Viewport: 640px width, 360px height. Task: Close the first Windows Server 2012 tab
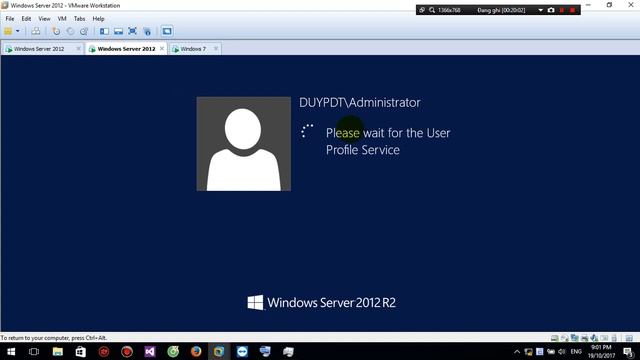click(x=78, y=49)
